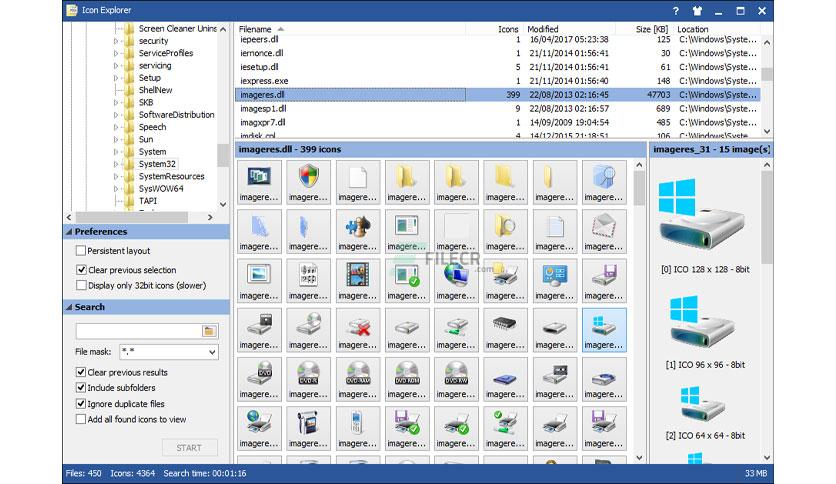Toggle the Include subfolders checkbox
836x484 pixels.
point(81,388)
